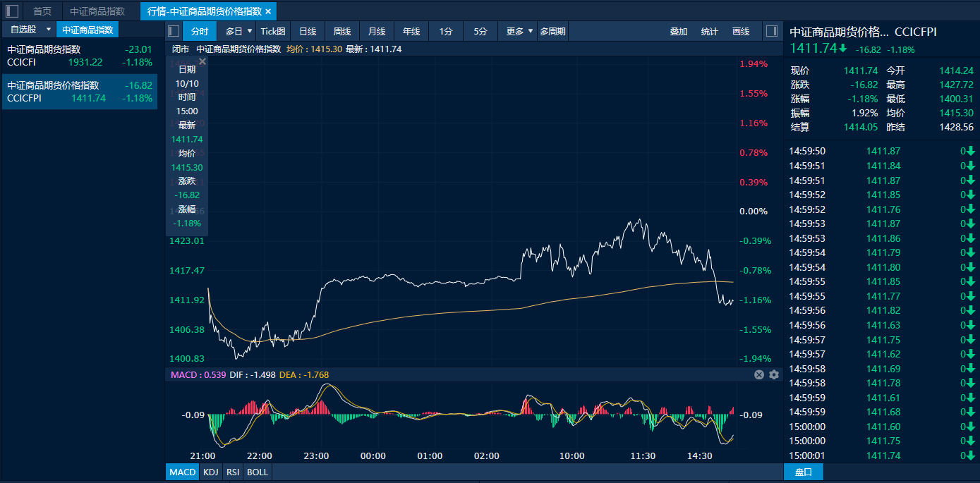Screen dimensions: 980x483
Task: Expand the 自选股 dropdown arrow
Action: click(x=49, y=30)
